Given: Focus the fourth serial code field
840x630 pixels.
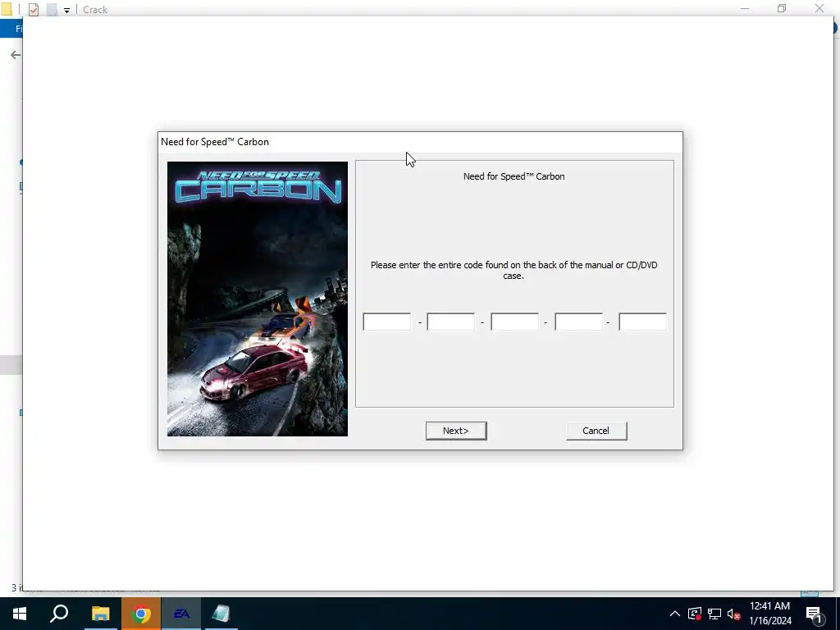Looking at the screenshot, I should pyautogui.click(x=578, y=322).
